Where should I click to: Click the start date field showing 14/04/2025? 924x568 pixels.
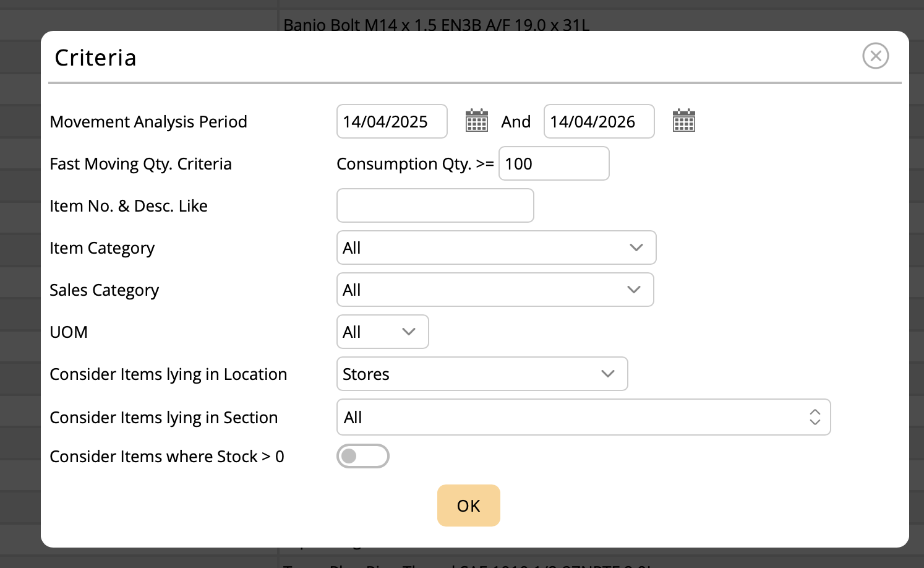(392, 121)
